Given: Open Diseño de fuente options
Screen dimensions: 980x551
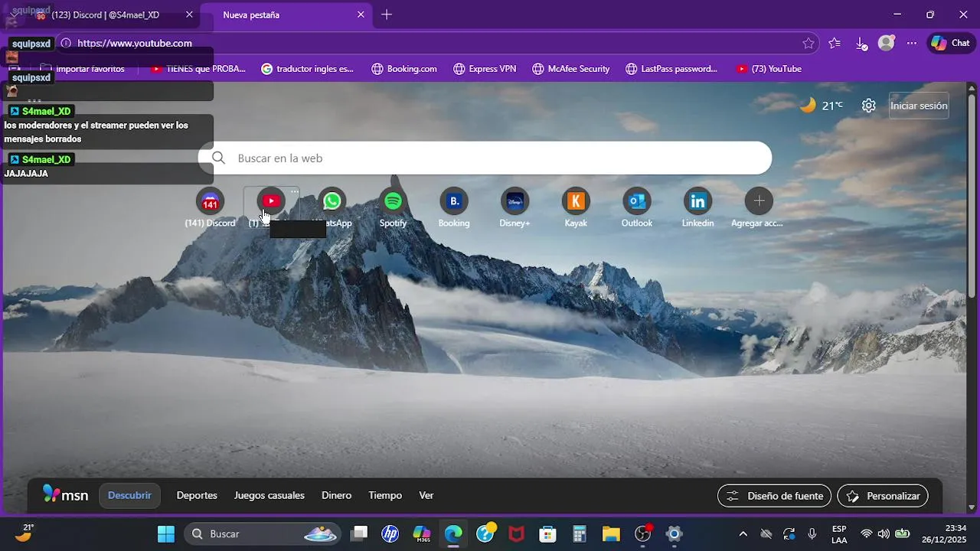Looking at the screenshot, I should [x=774, y=496].
